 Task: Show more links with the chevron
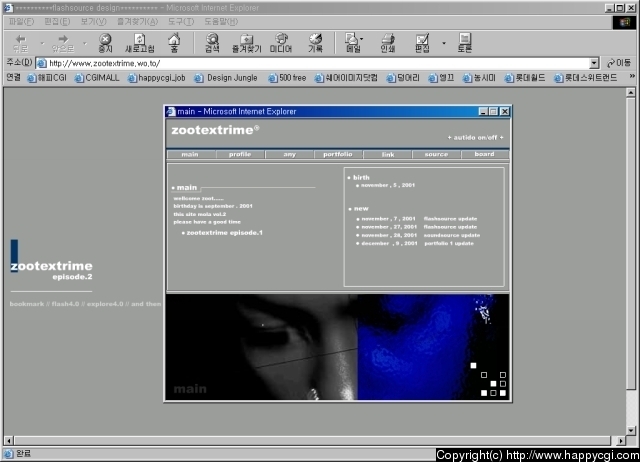coord(632,76)
